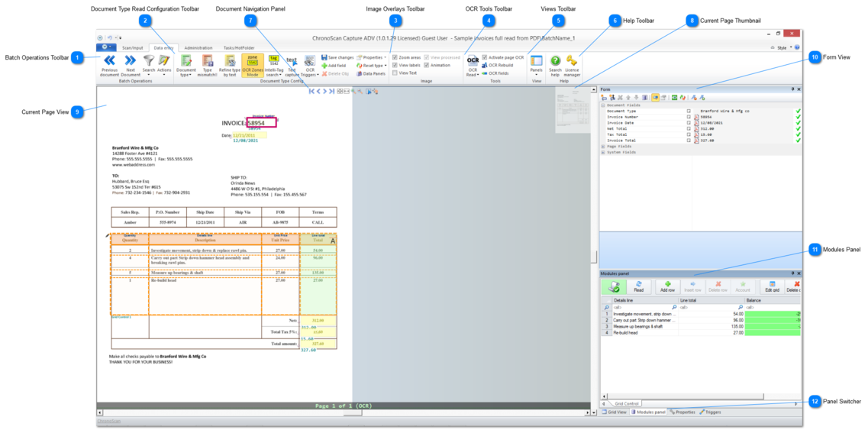Open the Document type dropdown
This screenshot has height=430, width=868.
tap(186, 66)
